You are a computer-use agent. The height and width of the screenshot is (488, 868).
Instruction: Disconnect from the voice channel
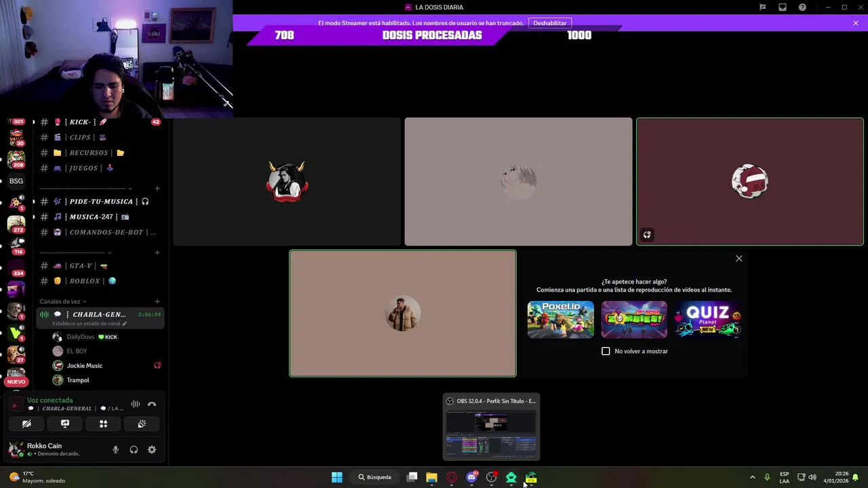click(x=152, y=404)
